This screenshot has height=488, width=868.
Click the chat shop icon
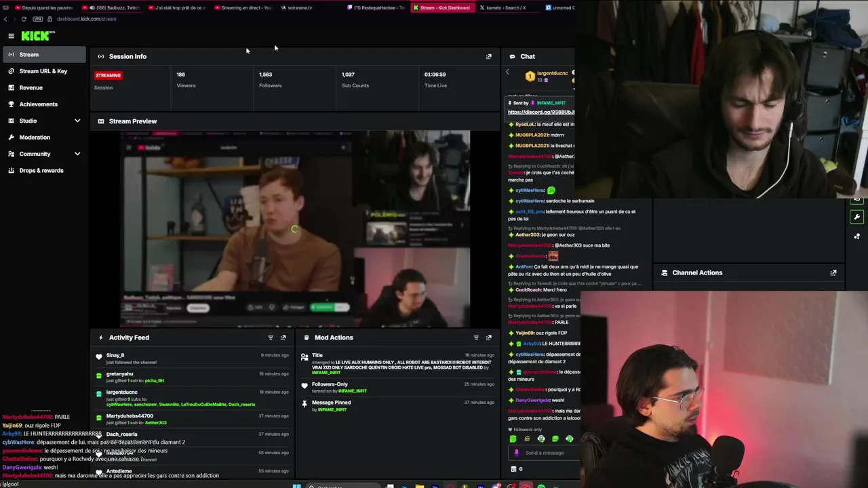[x=513, y=469]
